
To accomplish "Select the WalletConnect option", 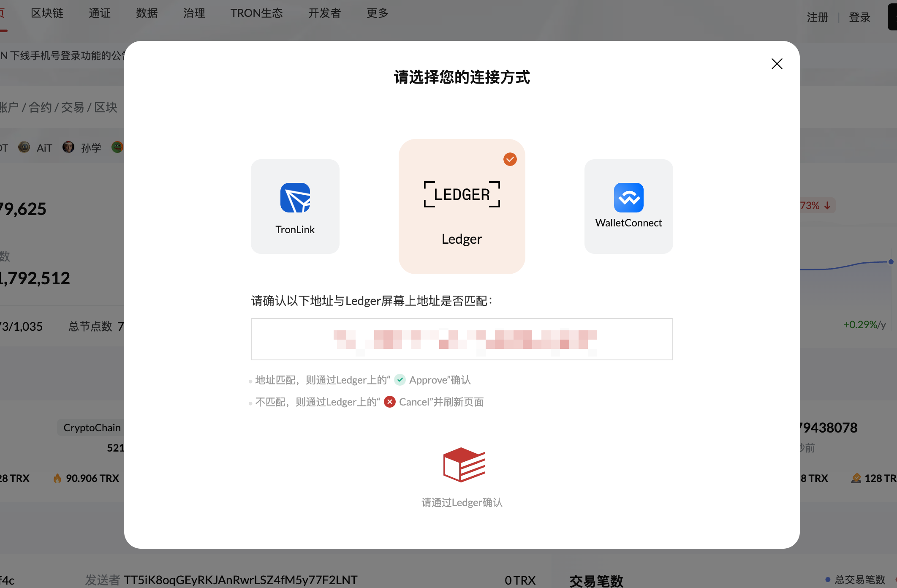I will coord(629,207).
